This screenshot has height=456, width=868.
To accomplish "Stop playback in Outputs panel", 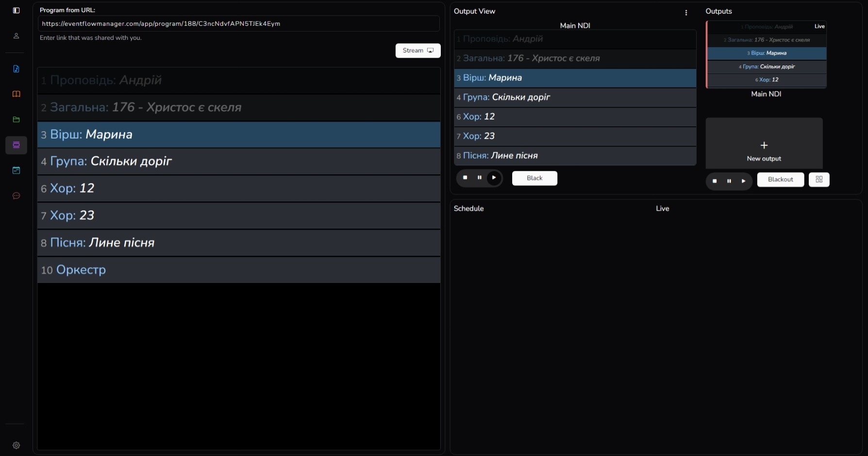I will click(715, 181).
